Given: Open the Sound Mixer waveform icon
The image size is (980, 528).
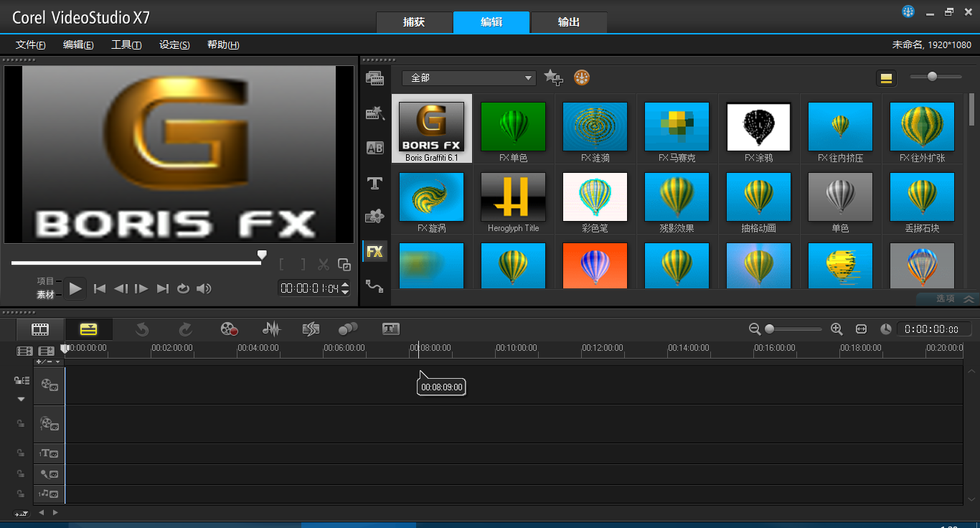Looking at the screenshot, I should 271,329.
